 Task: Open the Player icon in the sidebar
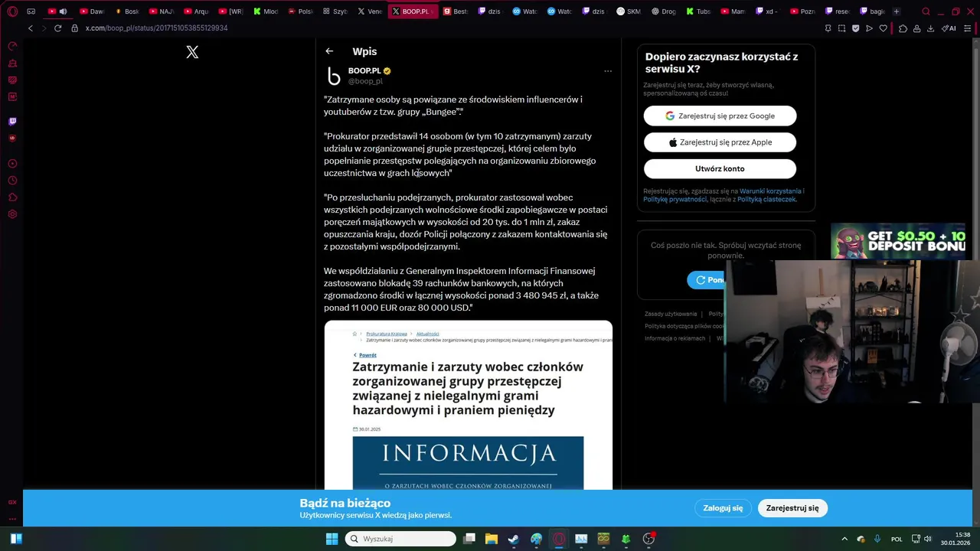12,164
